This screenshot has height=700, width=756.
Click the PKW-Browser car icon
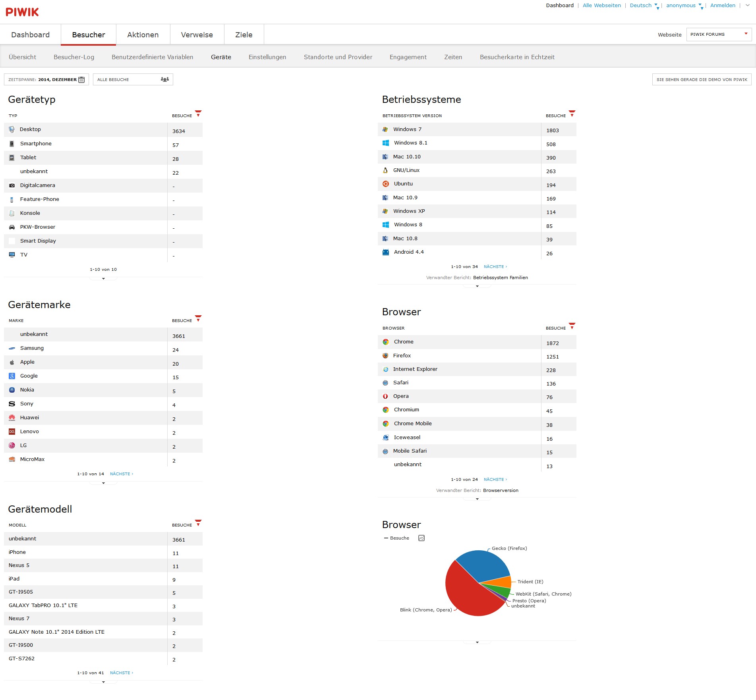click(12, 227)
